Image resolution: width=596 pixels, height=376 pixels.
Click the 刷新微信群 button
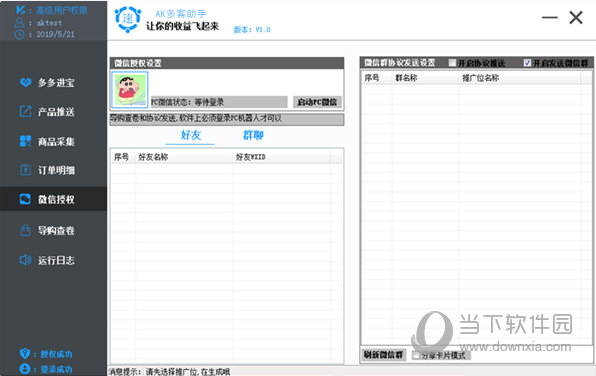(x=383, y=355)
